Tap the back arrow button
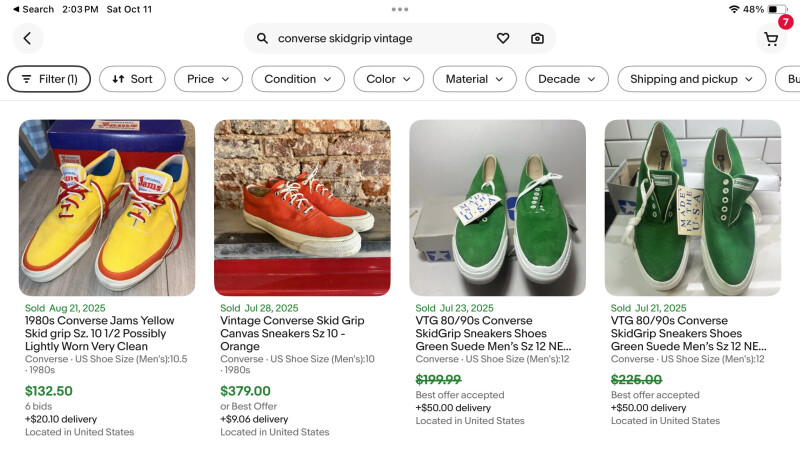The width and height of the screenshot is (800, 469). coord(27,39)
